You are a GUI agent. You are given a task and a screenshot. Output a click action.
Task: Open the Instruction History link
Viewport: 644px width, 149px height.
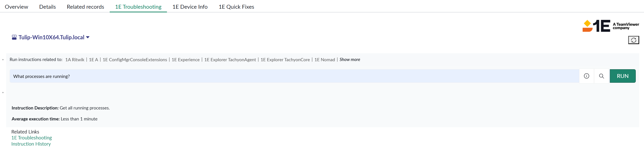[x=31, y=144]
